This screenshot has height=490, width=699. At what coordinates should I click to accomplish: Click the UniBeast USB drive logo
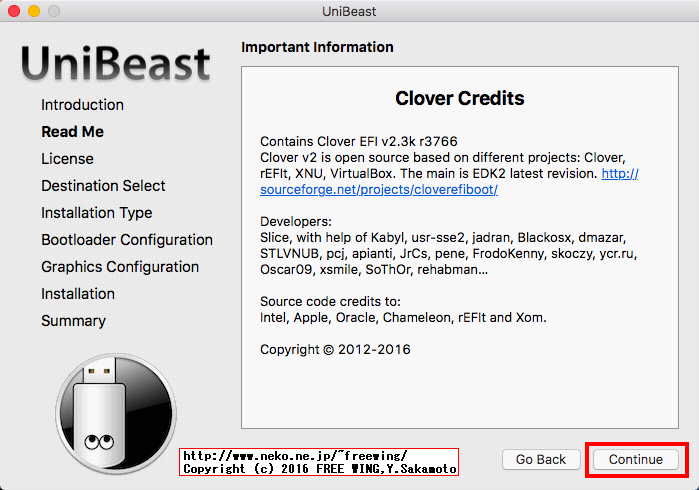(x=116, y=414)
